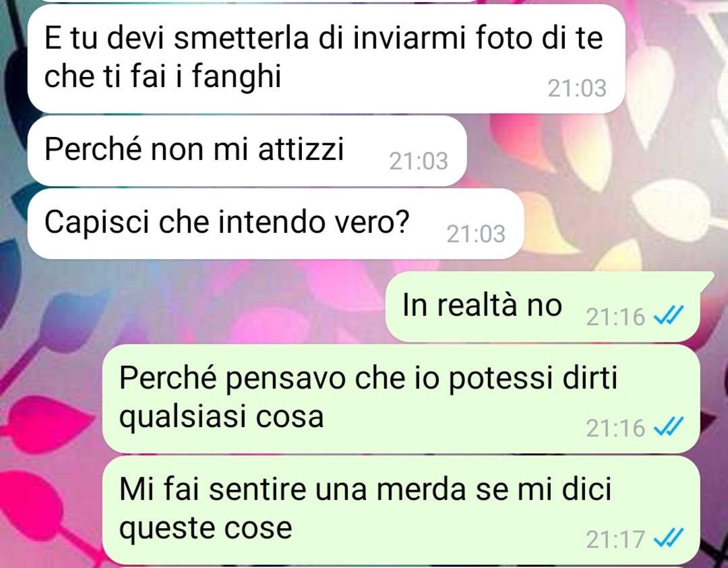
Task: Tap the 21:17 timestamp on the last message
Action: [615, 540]
